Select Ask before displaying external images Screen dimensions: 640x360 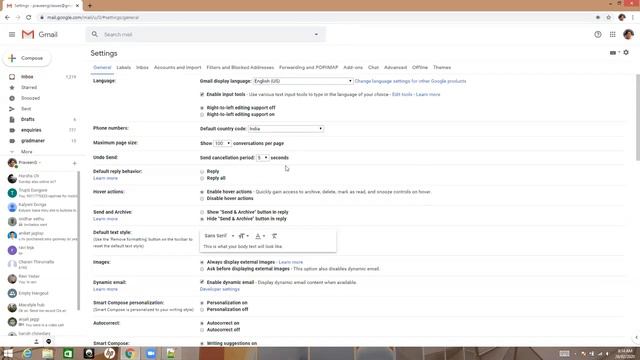(x=202, y=269)
